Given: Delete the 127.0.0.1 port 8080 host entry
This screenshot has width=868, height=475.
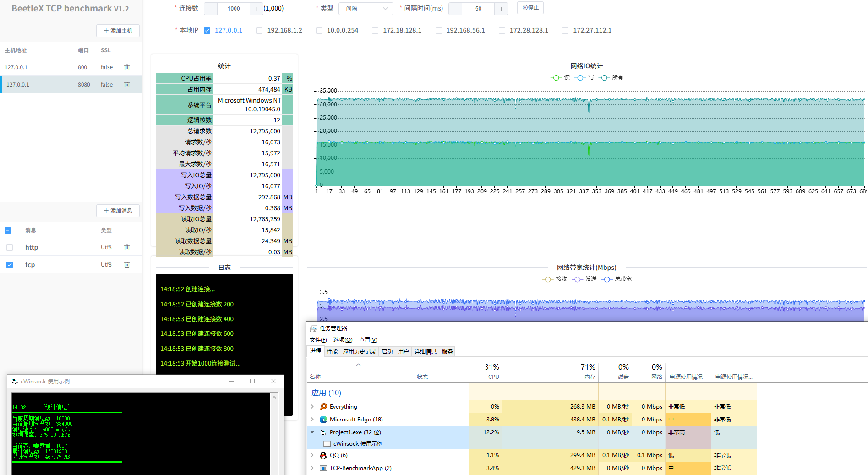Looking at the screenshot, I should [x=127, y=85].
